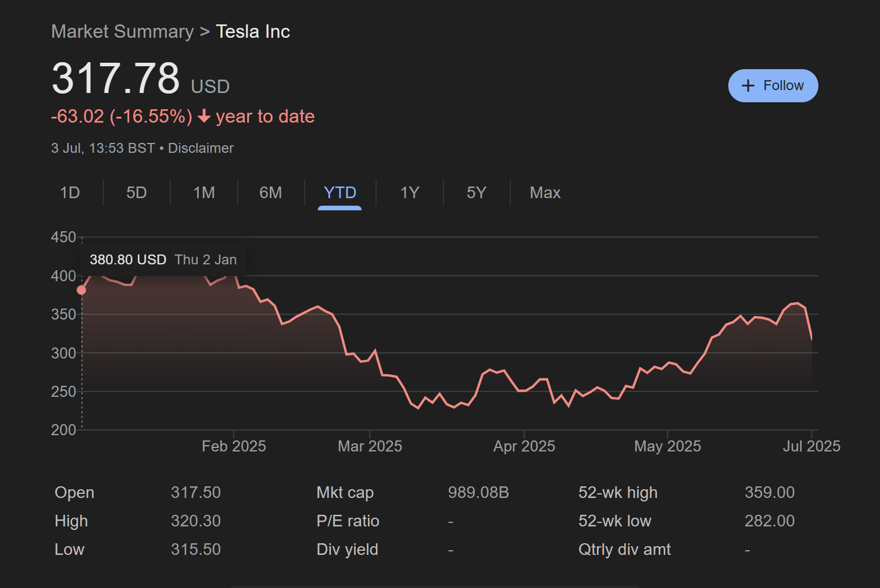
Task: Click the 52-wk low value 282.00
Action: (x=770, y=521)
